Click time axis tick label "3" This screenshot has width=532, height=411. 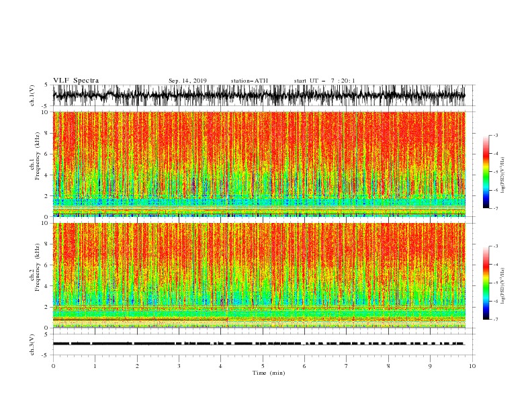coord(179,366)
